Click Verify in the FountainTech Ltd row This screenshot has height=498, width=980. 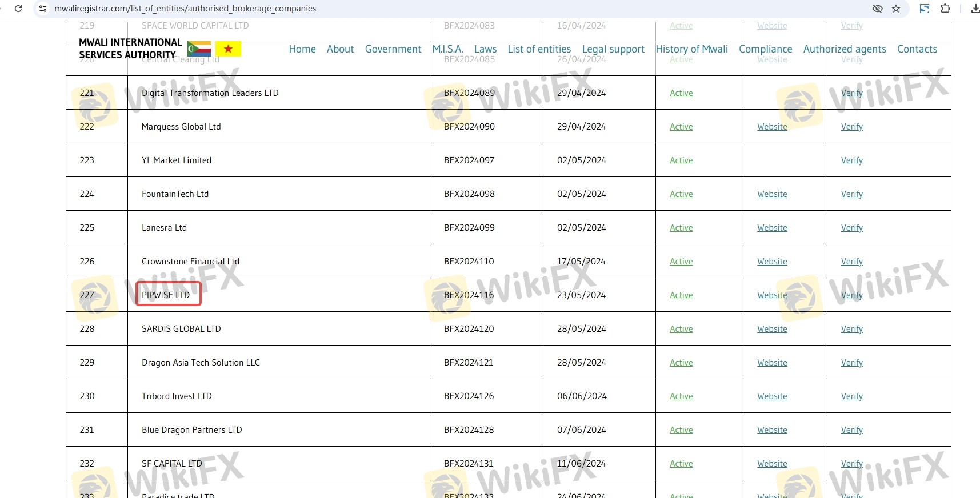[852, 194]
